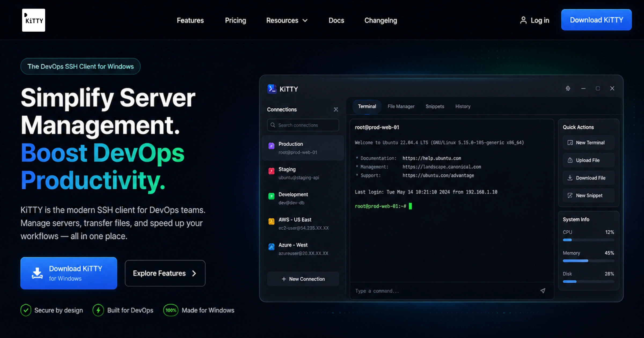Click the Secure by design checkmark icon

coord(26,310)
